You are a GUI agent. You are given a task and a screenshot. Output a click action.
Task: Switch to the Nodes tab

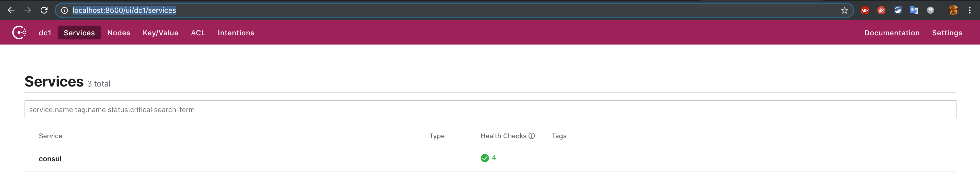click(x=118, y=33)
